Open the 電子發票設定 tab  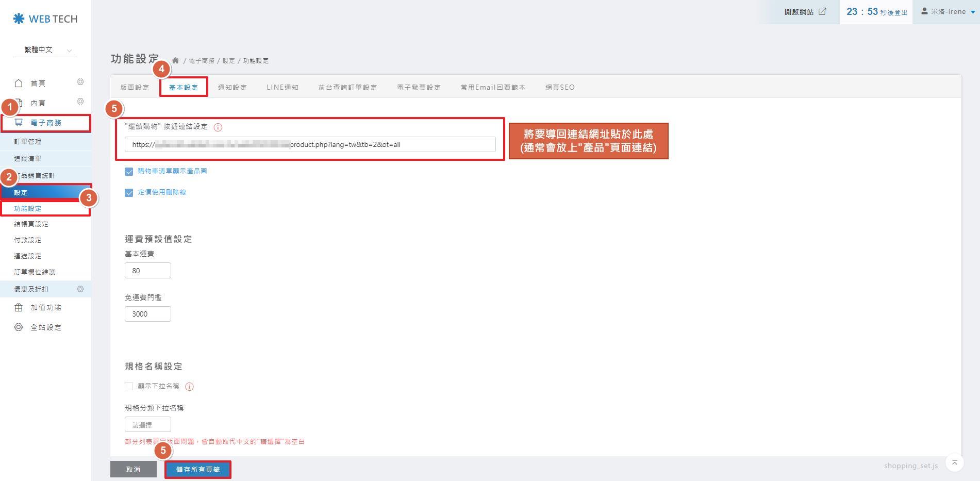tap(419, 87)
